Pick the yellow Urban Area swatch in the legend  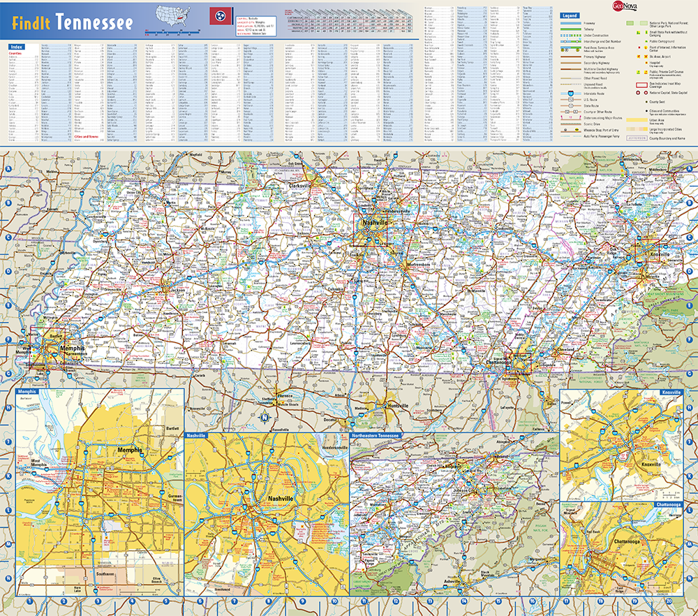click(x=637, y=120)
